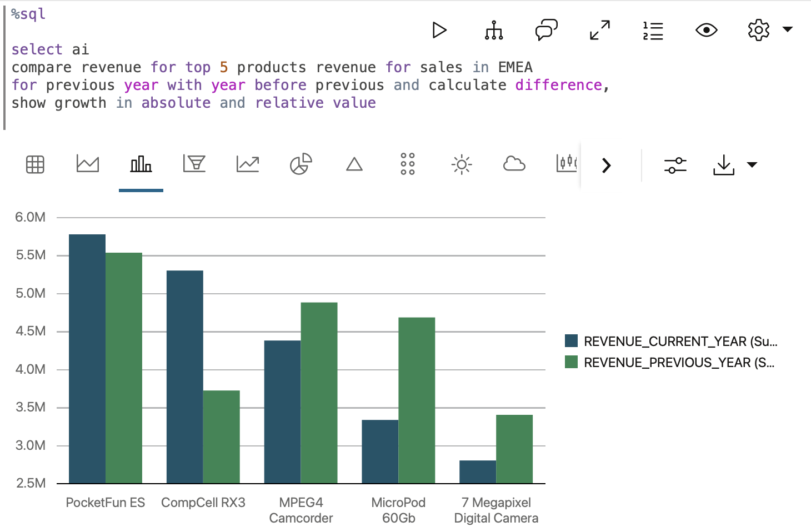811x532 pixels.
Task: Click the MPEG4 Camcorder axis label
Action: [x=301, y=510]
